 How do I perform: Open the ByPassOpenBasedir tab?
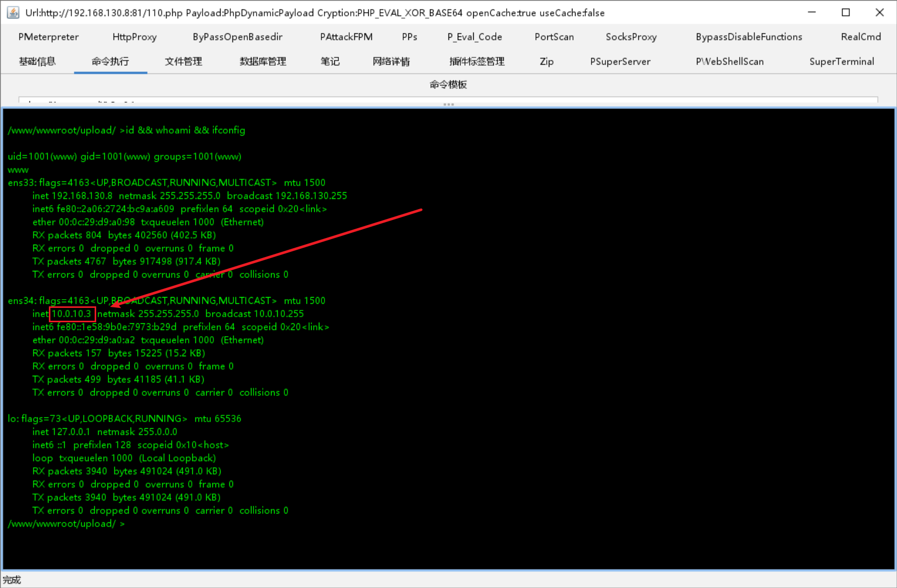pyautogui.click(x=238, y=37)
